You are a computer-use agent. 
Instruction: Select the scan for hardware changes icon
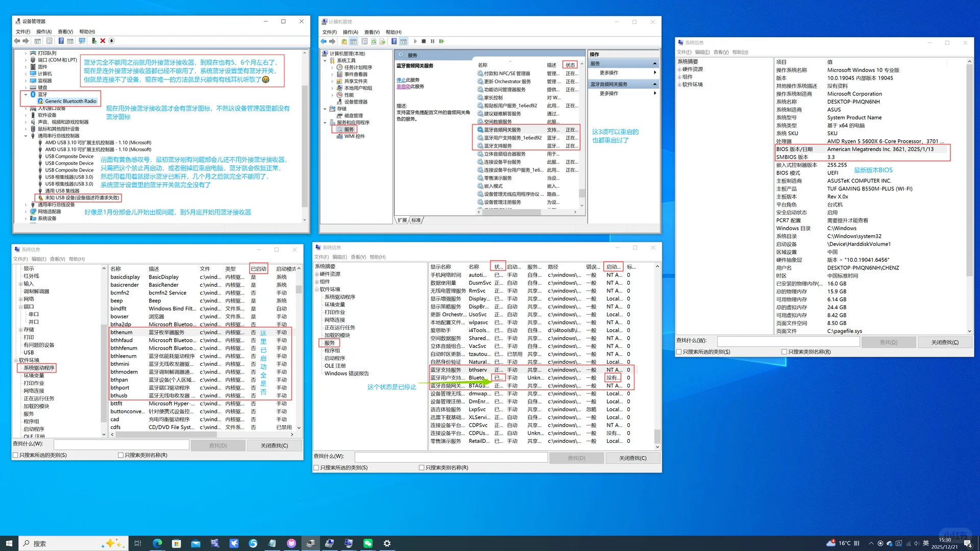(82, 41)
